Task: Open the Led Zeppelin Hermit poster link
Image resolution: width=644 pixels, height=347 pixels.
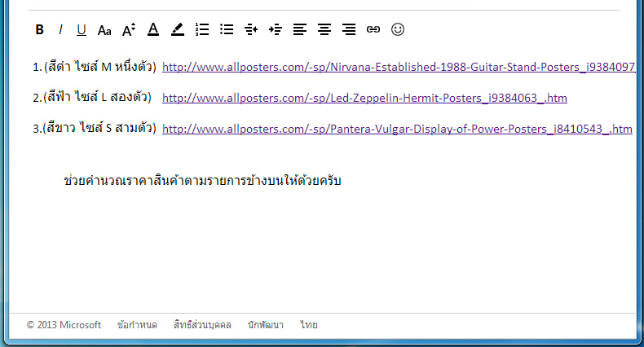Action: click(364, 99)
